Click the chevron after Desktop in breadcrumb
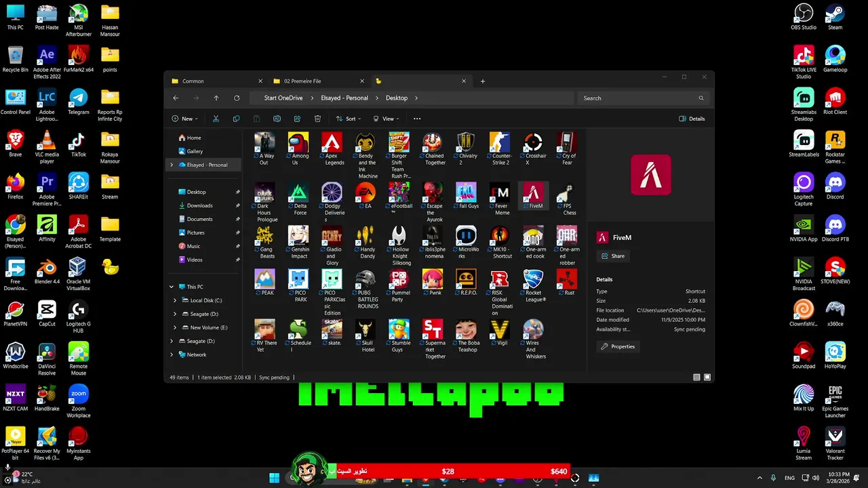The height and width of the screenshot is (488, 868). coord(416,98)
